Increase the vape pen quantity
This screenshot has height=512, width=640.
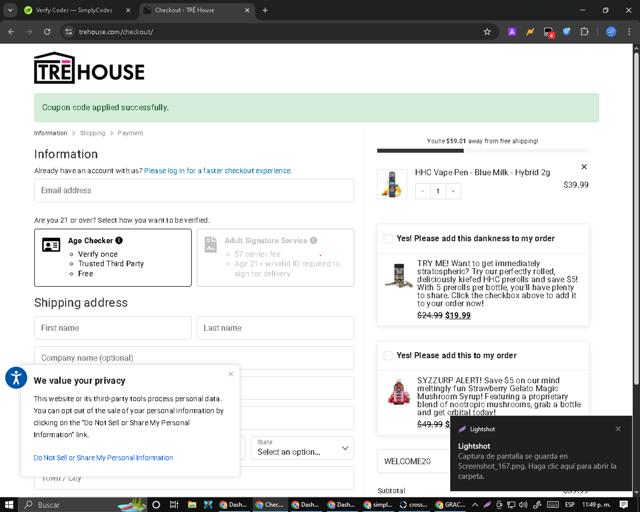pyautogui.click(x=453, y=191)
